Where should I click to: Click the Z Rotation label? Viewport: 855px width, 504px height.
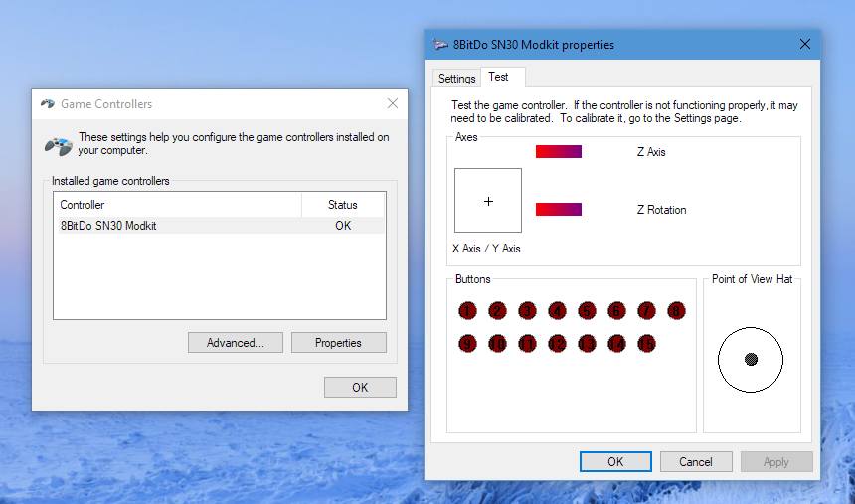(661, 210)
